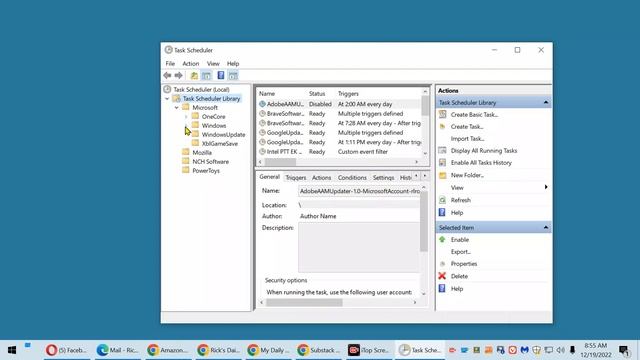
Task: Select the XblGameSave folder
Action: pos(220,144)
